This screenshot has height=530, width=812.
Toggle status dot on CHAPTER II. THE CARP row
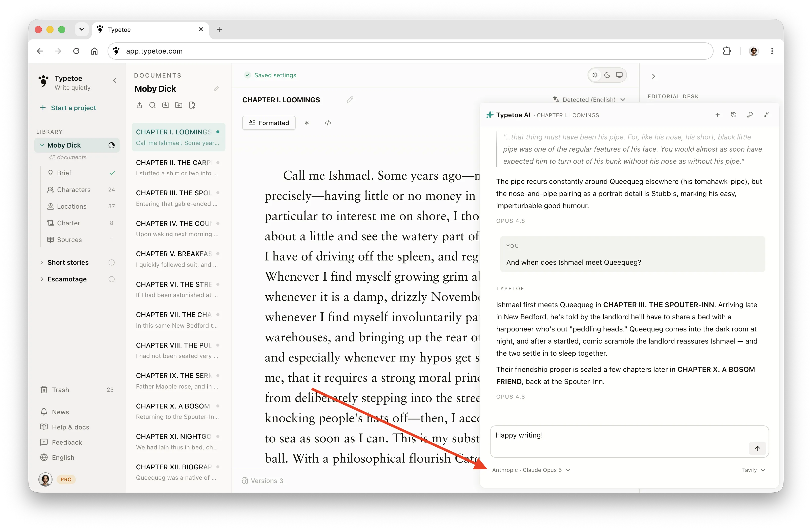218,162
